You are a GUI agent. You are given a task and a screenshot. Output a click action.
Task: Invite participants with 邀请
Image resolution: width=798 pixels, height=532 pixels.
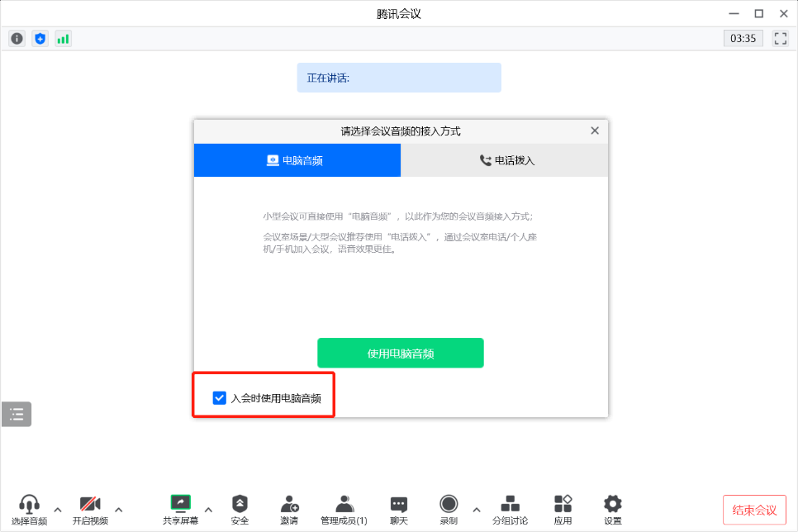point(289,510)
